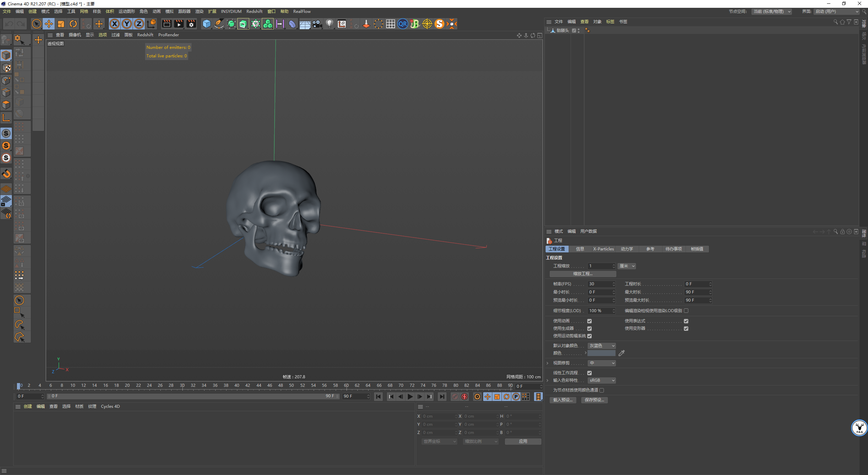868x475 pixels.
Task: Toggle the magnet Snap icon
Action: pos(6,174)
